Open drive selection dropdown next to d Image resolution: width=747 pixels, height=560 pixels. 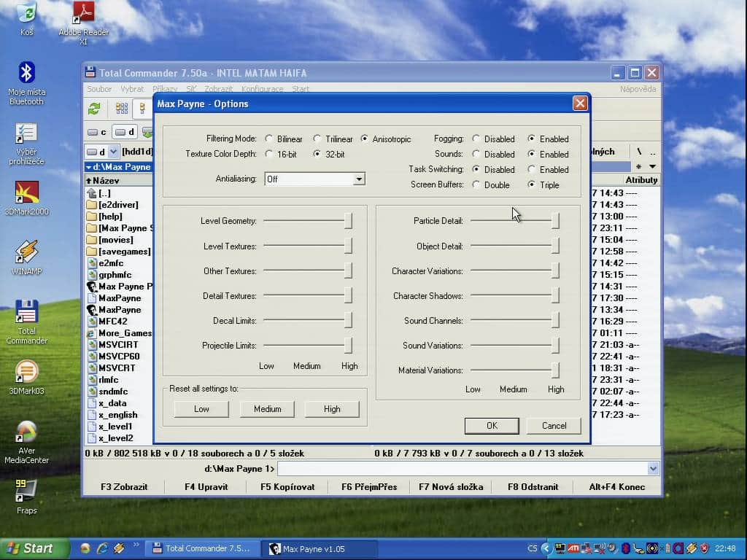coord(113,152)
